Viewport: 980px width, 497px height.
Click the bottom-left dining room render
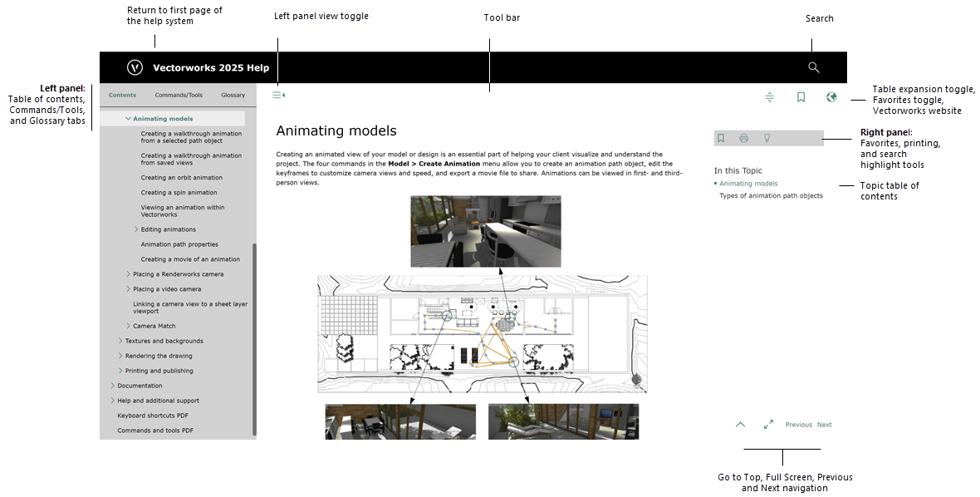tap(400, 422)
